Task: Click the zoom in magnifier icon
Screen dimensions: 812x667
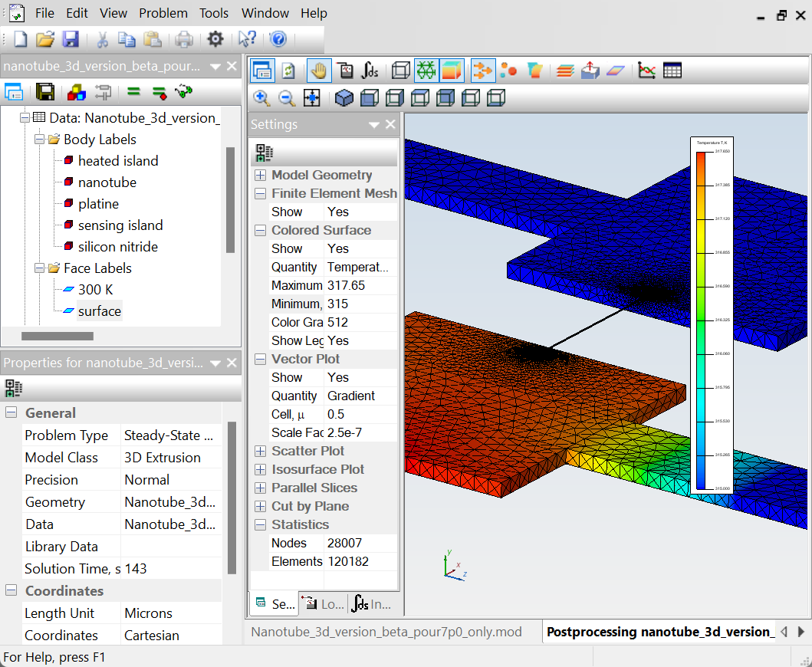Action: point(261,97)
